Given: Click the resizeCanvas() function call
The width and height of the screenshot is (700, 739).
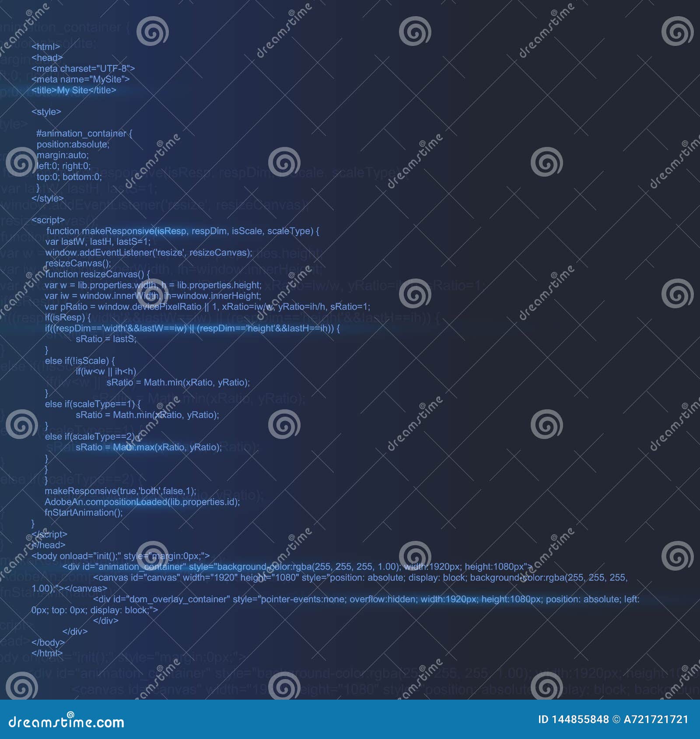Looking at the screenshot, I should (x=79, y=263).
